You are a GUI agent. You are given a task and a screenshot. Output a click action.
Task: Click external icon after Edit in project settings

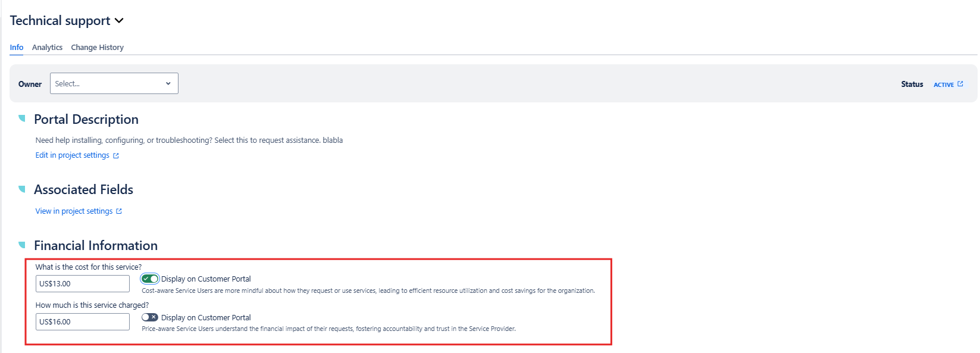pos(116,156)
